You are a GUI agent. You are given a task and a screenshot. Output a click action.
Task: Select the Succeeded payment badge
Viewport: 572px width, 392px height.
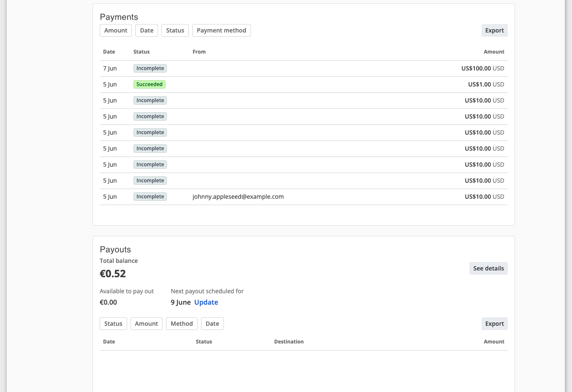[x=149, y=84]
